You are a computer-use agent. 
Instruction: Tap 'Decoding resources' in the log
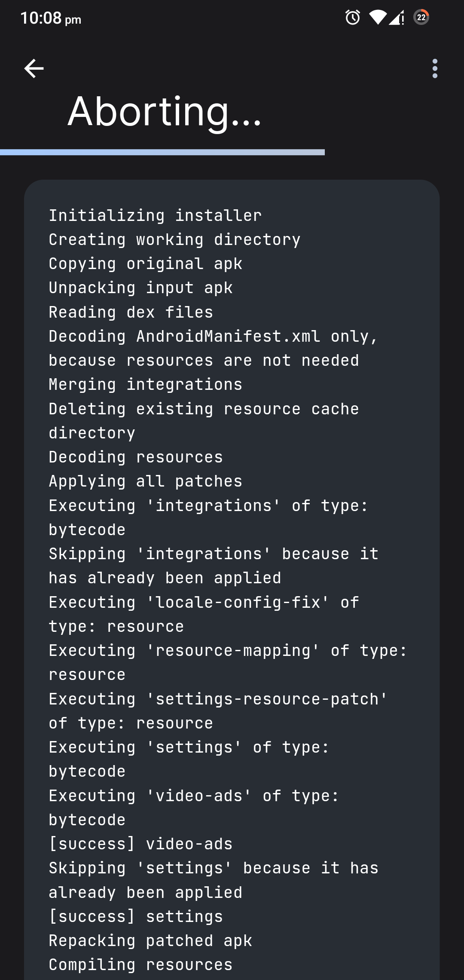(x=136, y=456)
